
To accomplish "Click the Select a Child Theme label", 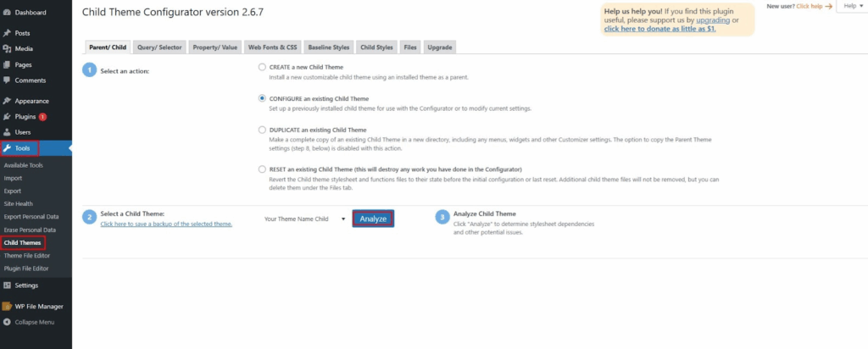I will pyautogui.click(x=132, y=213).
